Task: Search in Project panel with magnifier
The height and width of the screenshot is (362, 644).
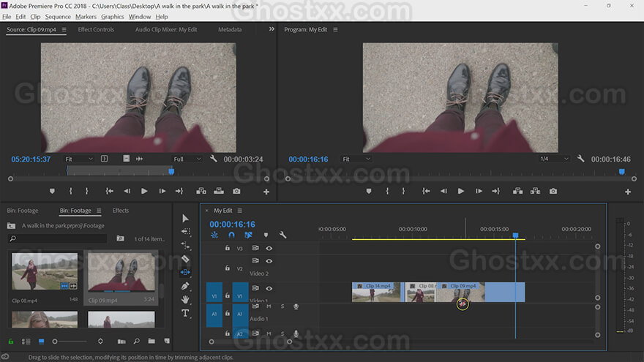Action: click(136, 341)
